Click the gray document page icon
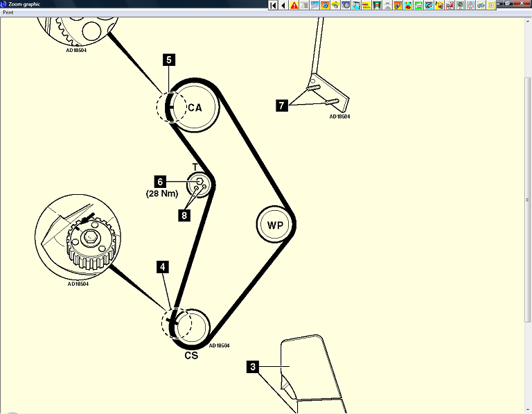 [304, 5]
